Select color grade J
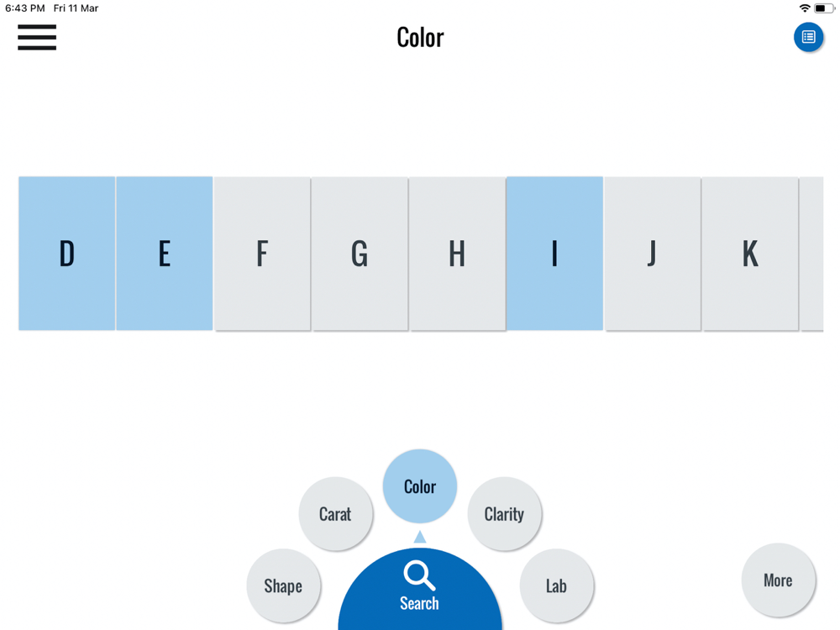840x630 pixels. pos(652,253)
